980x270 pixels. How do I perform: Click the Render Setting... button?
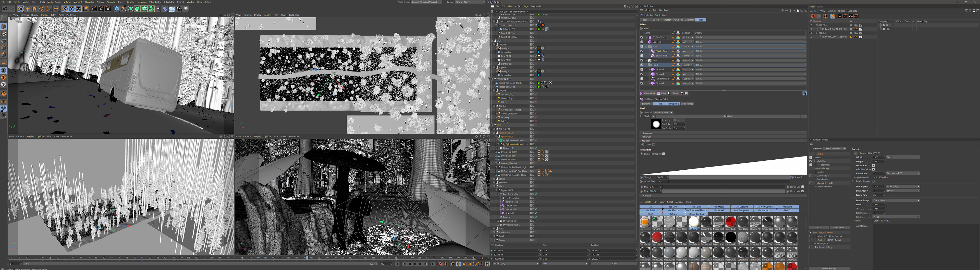829,268
